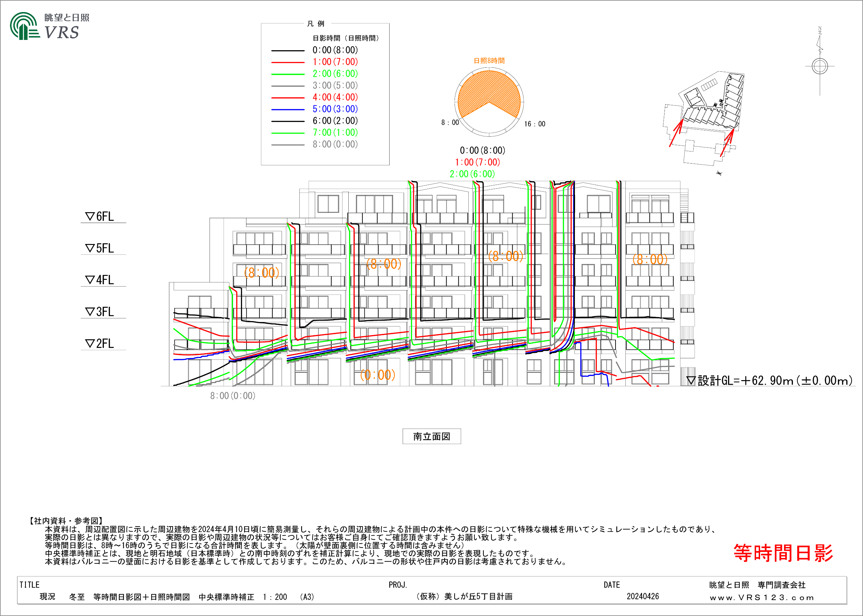Click the blue 5:00(3:00) legend line
Viewport: 863px width, 616px height.
pos(288,110)
